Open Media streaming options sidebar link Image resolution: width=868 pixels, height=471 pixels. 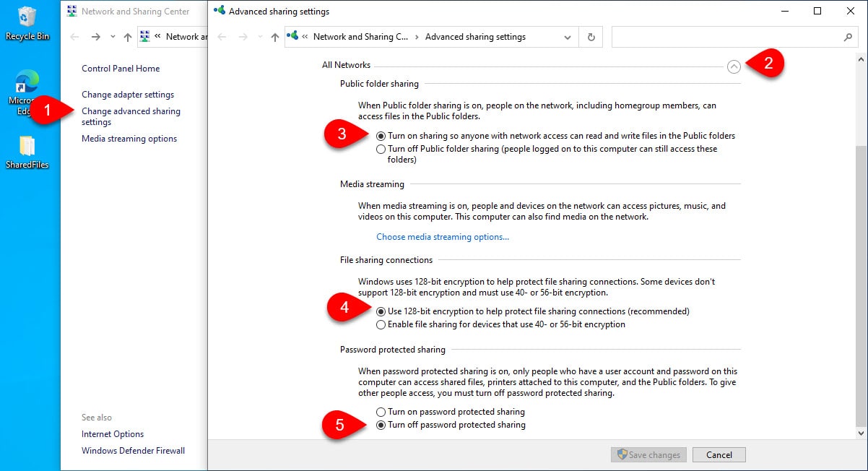click(x=129, y=139)
